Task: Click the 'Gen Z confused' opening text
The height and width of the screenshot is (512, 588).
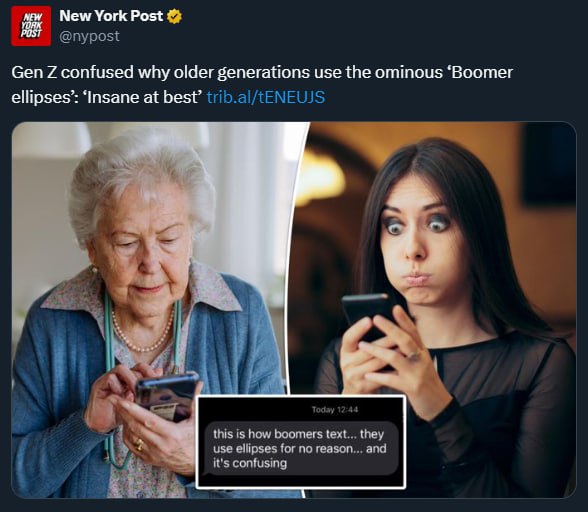Action: pos(72,72)
